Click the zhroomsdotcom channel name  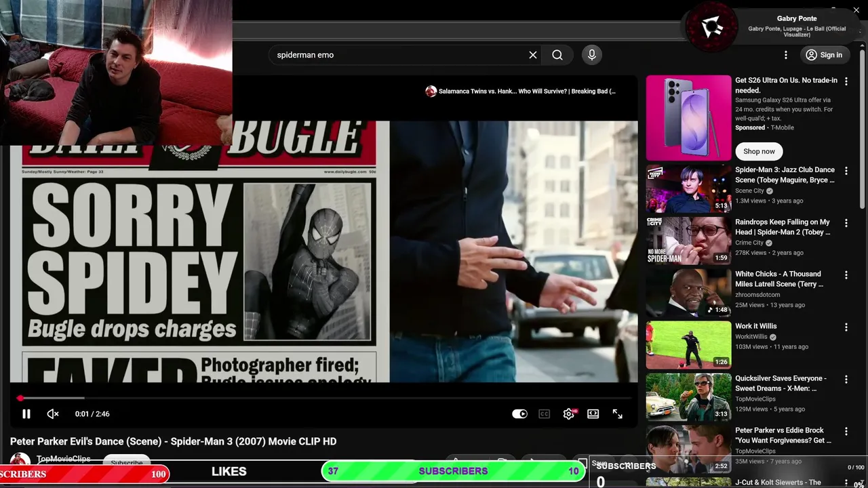click(757, 295)
